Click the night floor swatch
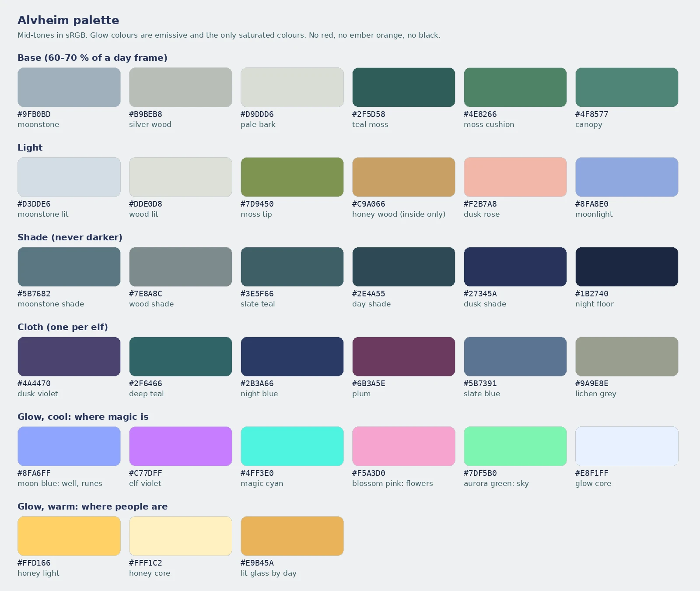Screen dimensions: 700x591 tap(627, 267)
